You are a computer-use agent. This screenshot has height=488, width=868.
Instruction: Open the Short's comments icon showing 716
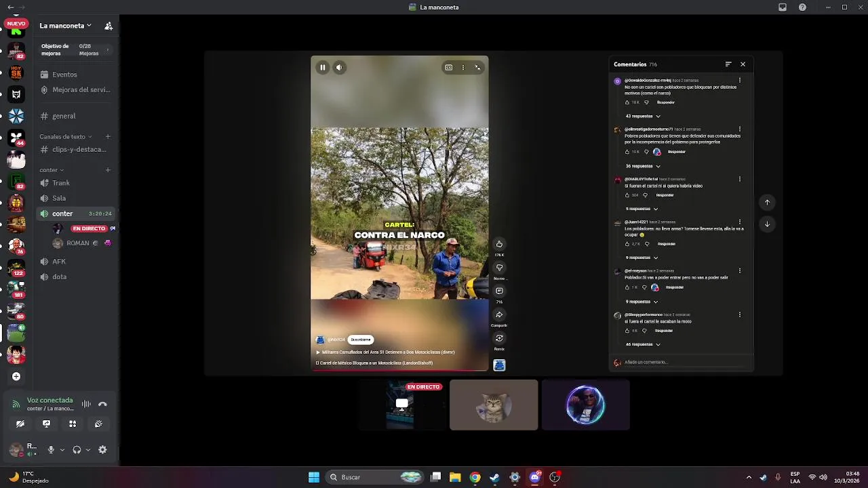[x=499, y=291]
